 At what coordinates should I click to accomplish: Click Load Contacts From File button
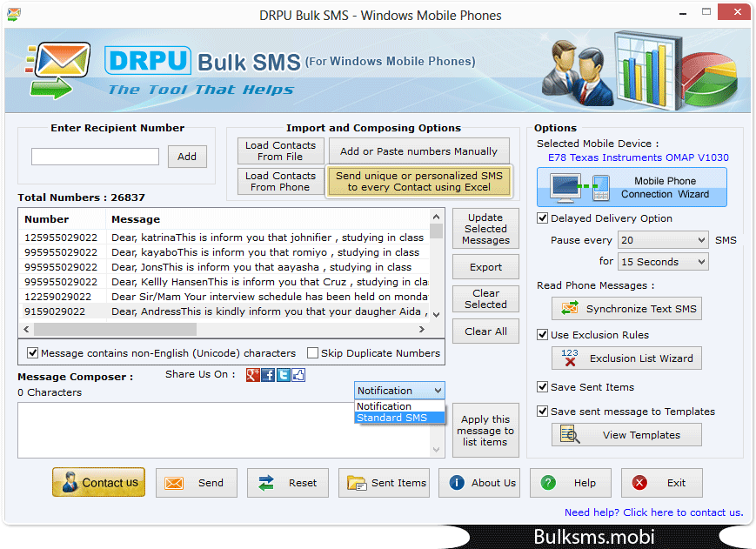281,151
